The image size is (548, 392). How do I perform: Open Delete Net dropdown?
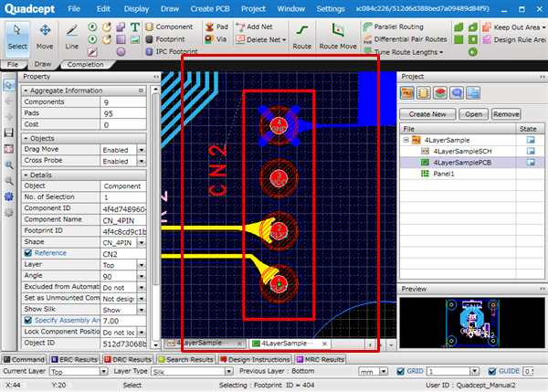[284, 40]
